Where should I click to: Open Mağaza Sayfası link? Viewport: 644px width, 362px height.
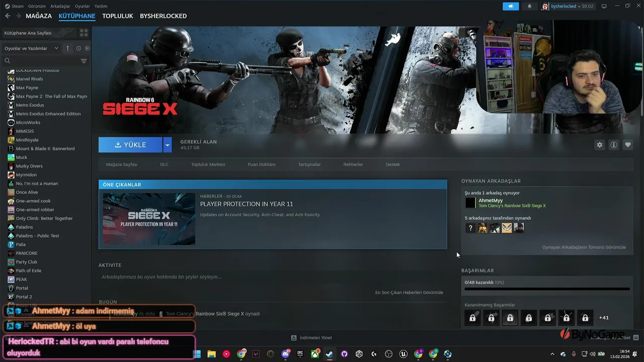click(122, 164)
